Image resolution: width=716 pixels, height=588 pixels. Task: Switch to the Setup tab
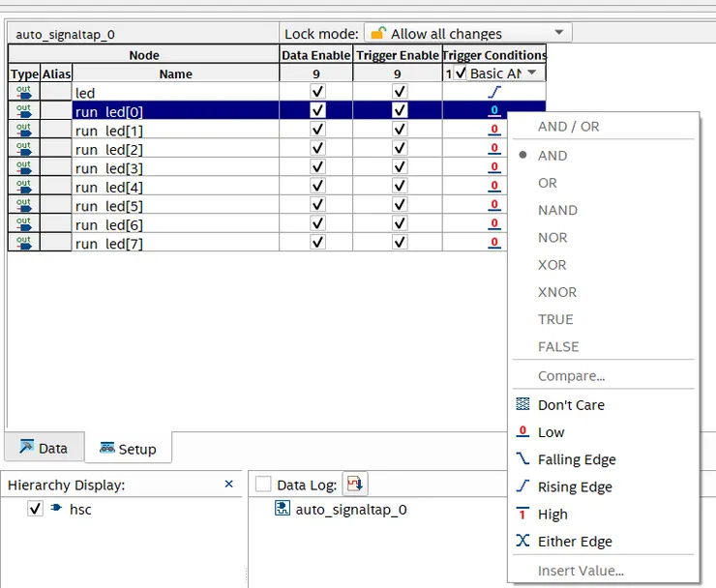[x=128, y=449]
